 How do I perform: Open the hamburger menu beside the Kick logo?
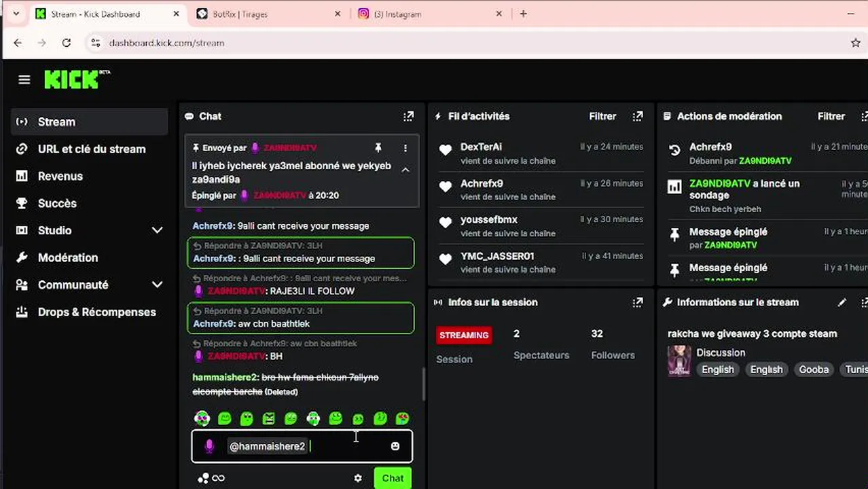24,80
